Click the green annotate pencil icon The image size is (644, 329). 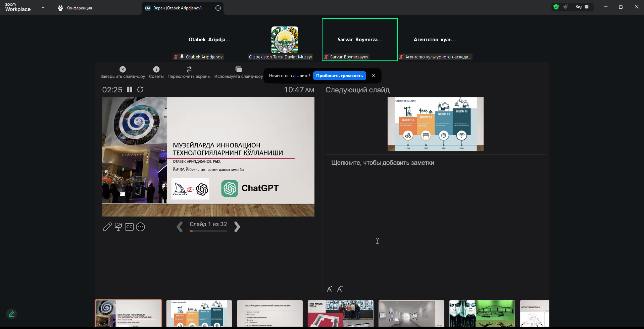pos(11,314)
